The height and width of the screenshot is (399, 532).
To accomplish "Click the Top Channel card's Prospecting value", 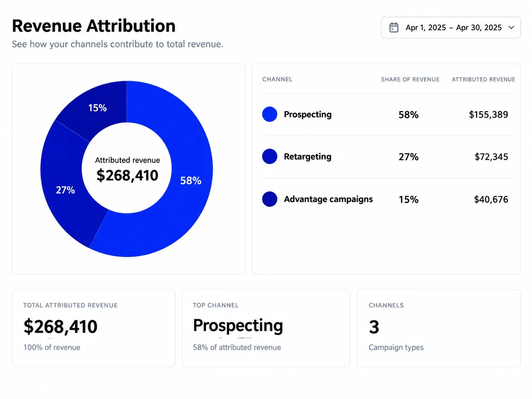I will [238, 326].
